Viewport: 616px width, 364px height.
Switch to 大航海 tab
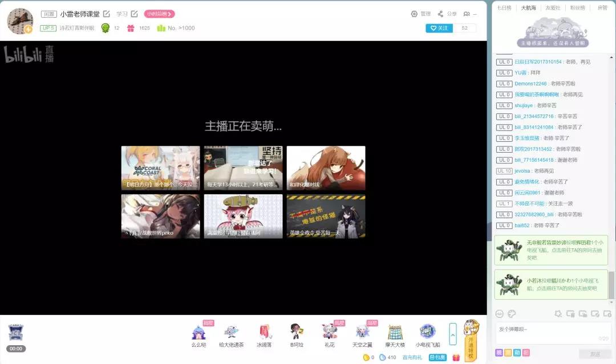tap(528, 7)
